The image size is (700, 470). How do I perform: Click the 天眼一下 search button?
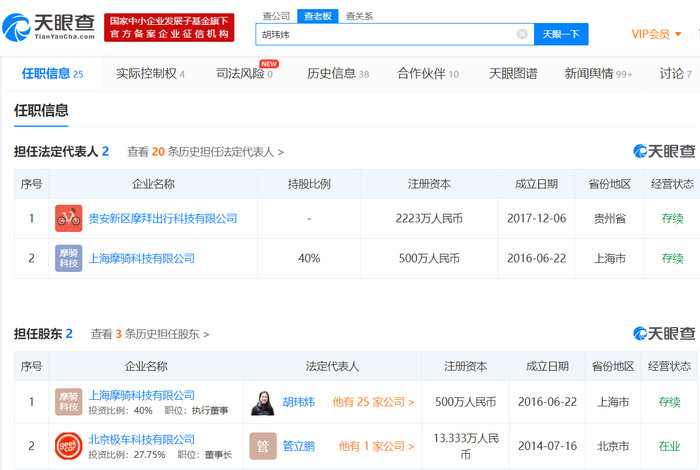click(561, 34)
